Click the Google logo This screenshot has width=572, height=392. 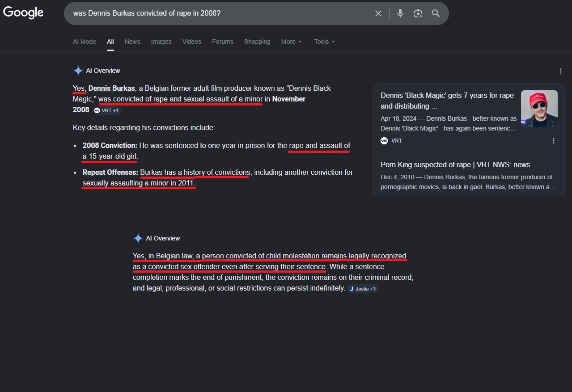pos(23,13)
